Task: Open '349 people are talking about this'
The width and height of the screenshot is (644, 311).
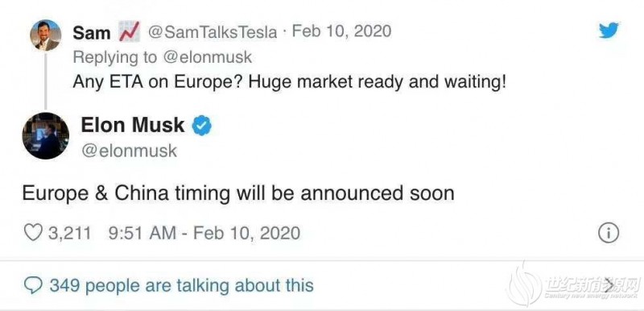Action: pyautogui.click(x=182, y=285)
